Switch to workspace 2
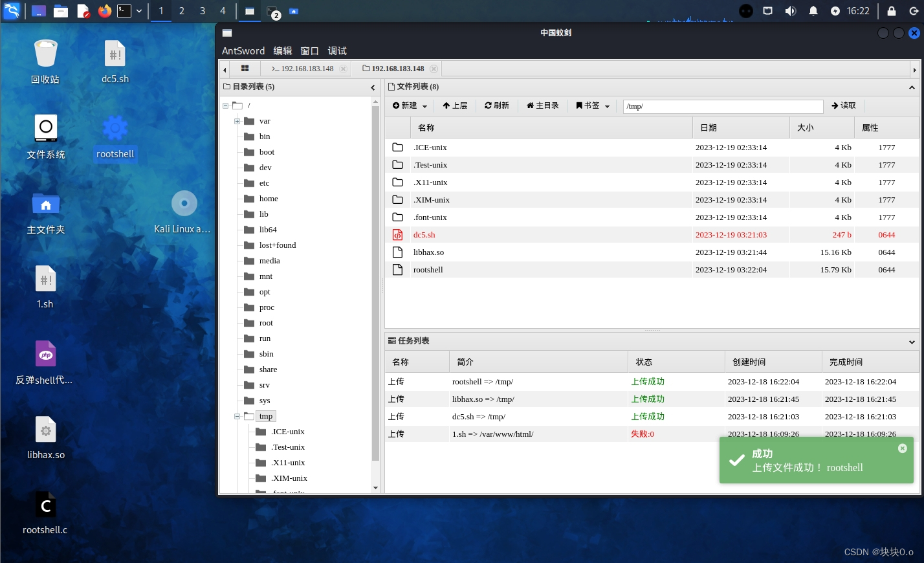The image size is (924, 563). 182,11
